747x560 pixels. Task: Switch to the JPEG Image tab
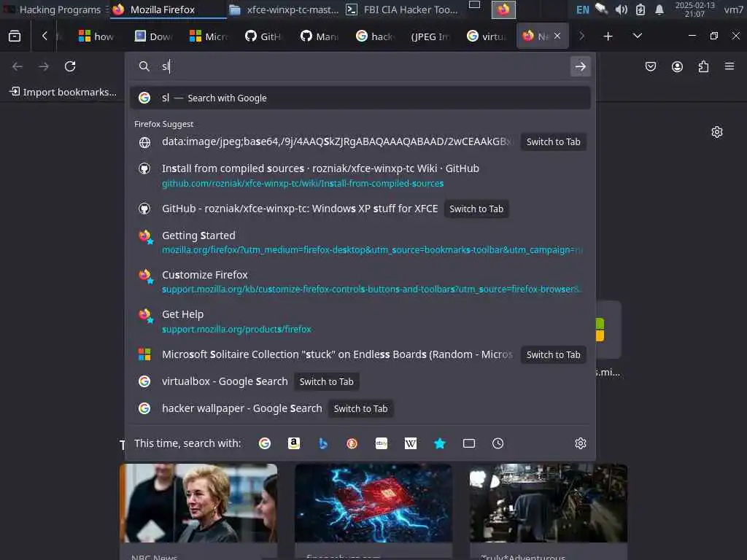pos(430,36)
